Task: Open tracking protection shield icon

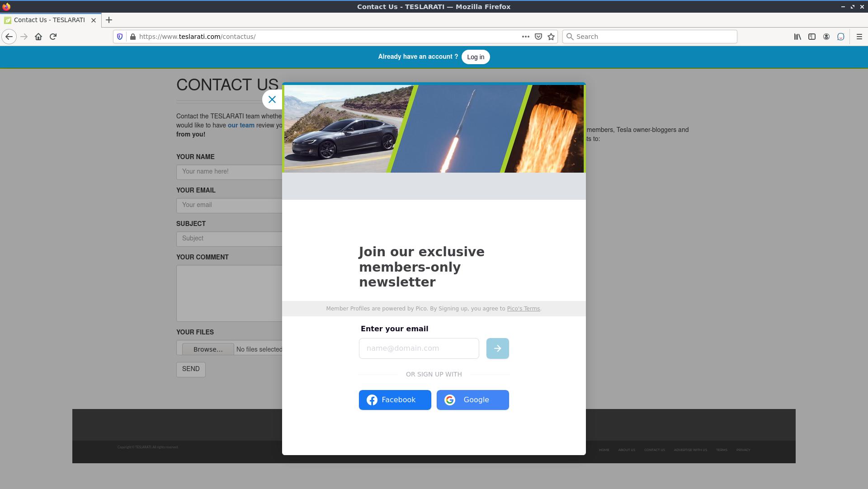Action: (x=120, y=37)
